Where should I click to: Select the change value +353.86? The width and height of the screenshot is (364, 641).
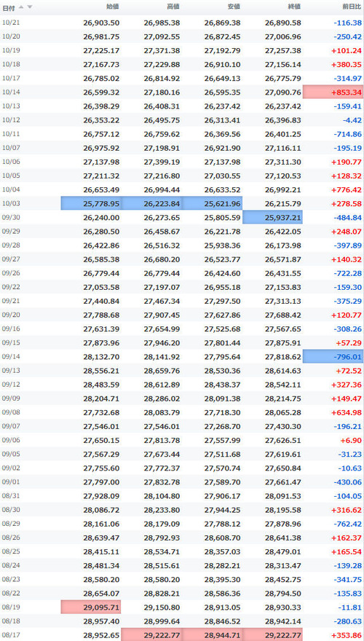(x=347, y=635)
